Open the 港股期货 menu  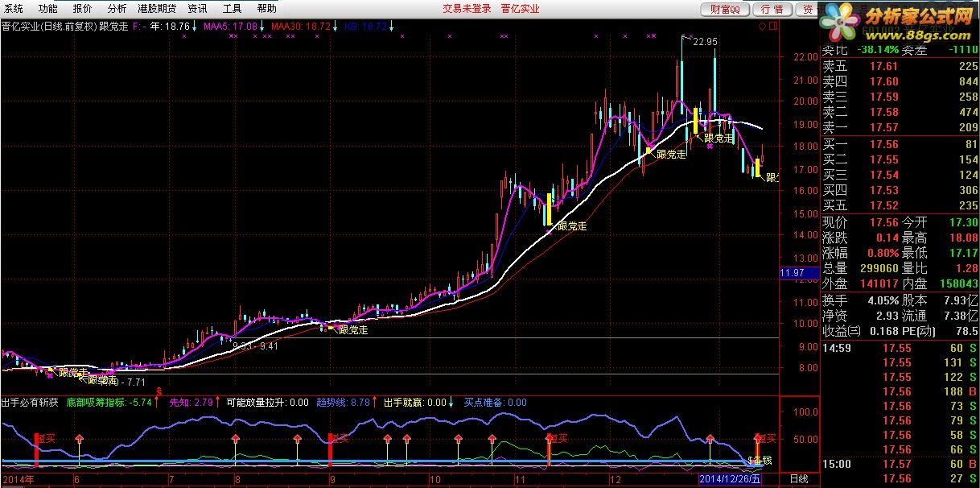[x=157, y=9]
